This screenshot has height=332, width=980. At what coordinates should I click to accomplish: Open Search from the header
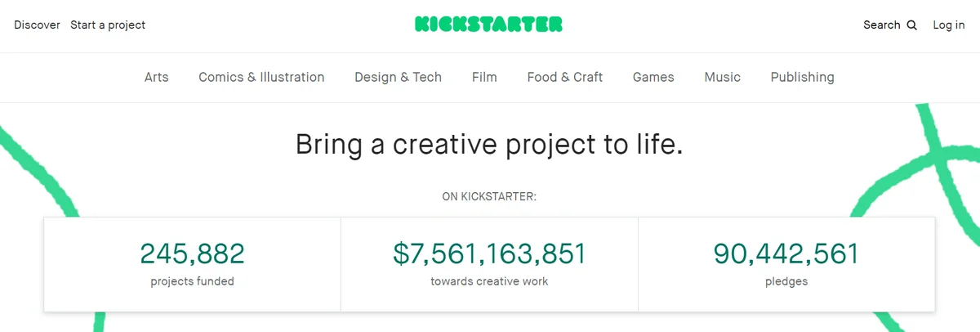(882, 25)
